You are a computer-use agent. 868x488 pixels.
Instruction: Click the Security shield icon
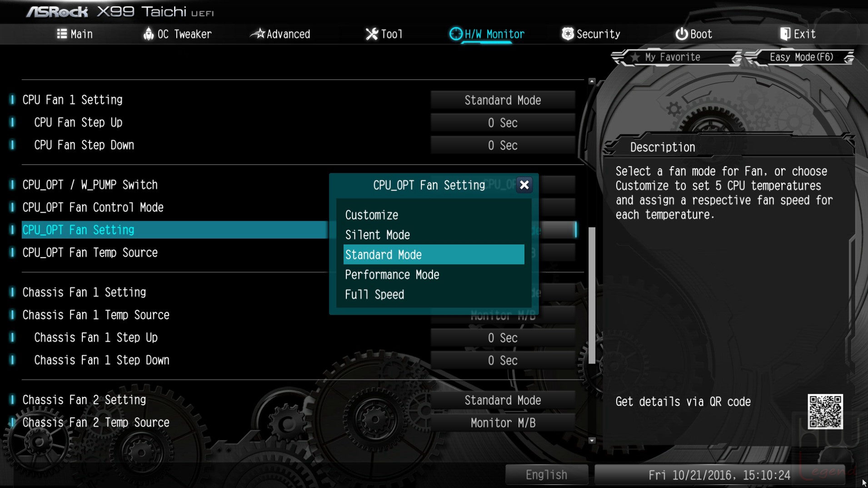pos(568,34)
